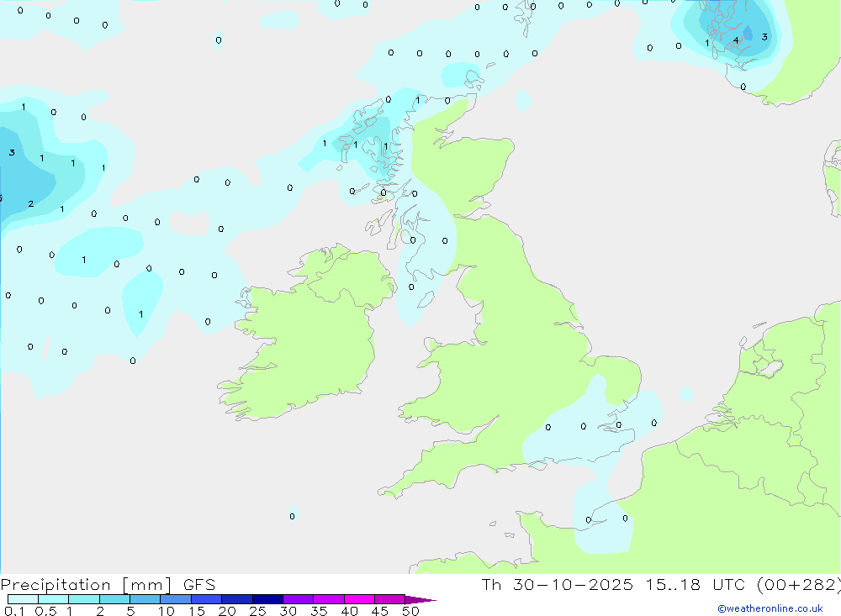Click the 2–5 mm legend swatch
This screenshot has width=841, height=616.
pyautogui.click(x=114, y=599)
